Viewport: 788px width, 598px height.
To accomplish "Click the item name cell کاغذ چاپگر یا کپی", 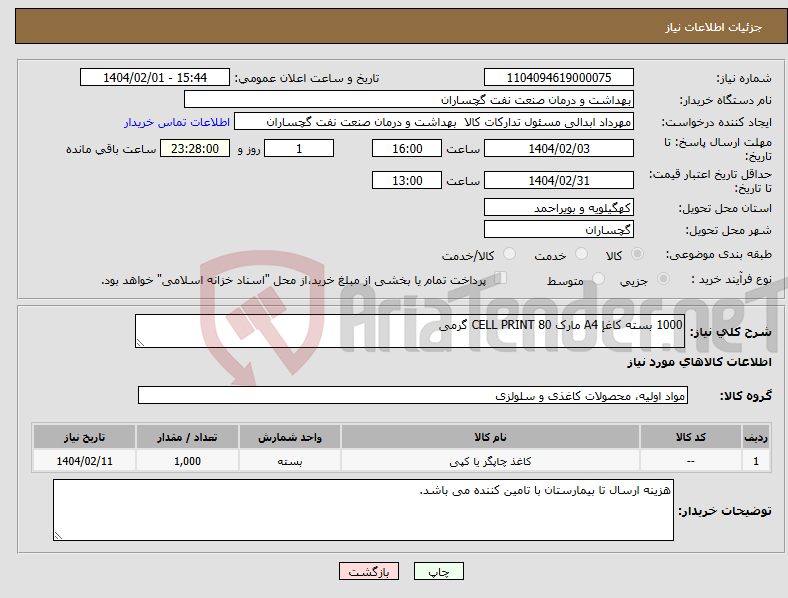I will [490, 461].
